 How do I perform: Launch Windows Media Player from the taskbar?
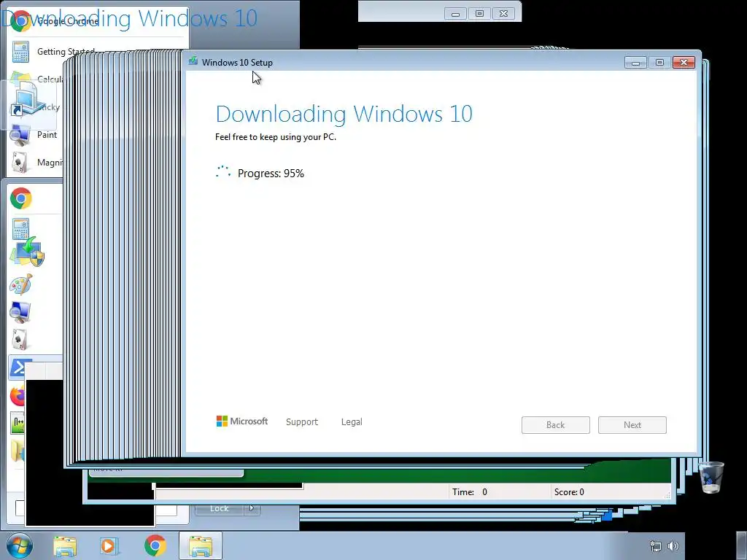109,546
